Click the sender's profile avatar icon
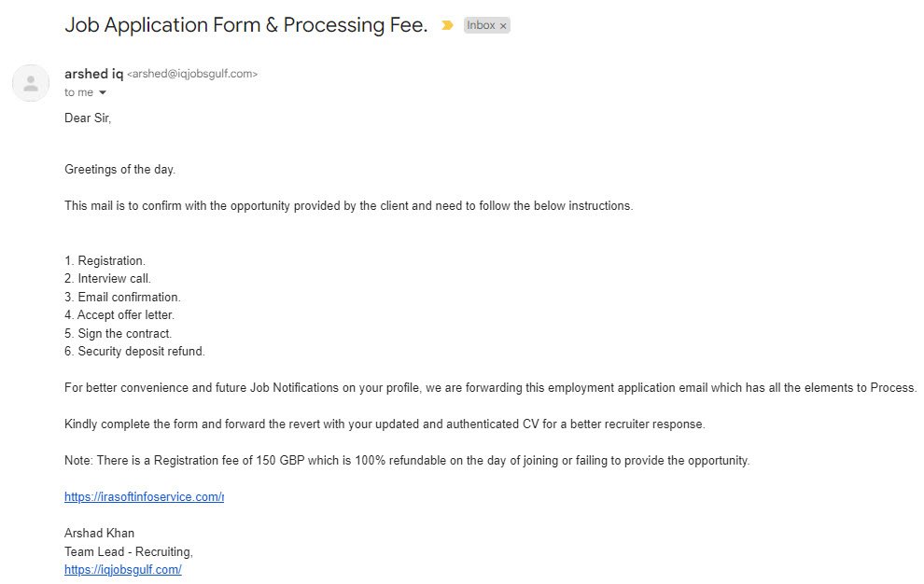The height and width of the screenshot is (584, 924). pyautogui.click(x=31, y=83)
